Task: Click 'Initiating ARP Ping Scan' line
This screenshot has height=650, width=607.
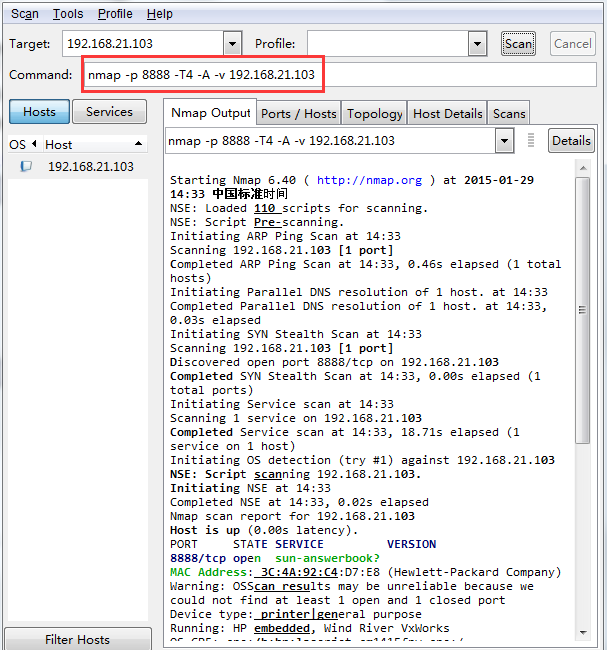Action: pyautogui.click(x=285, y=236)
